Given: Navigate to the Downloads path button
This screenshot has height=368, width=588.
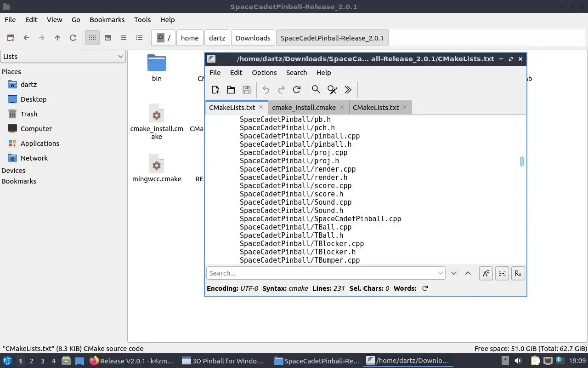Looking at the screenshot, I should coord(253,38).
